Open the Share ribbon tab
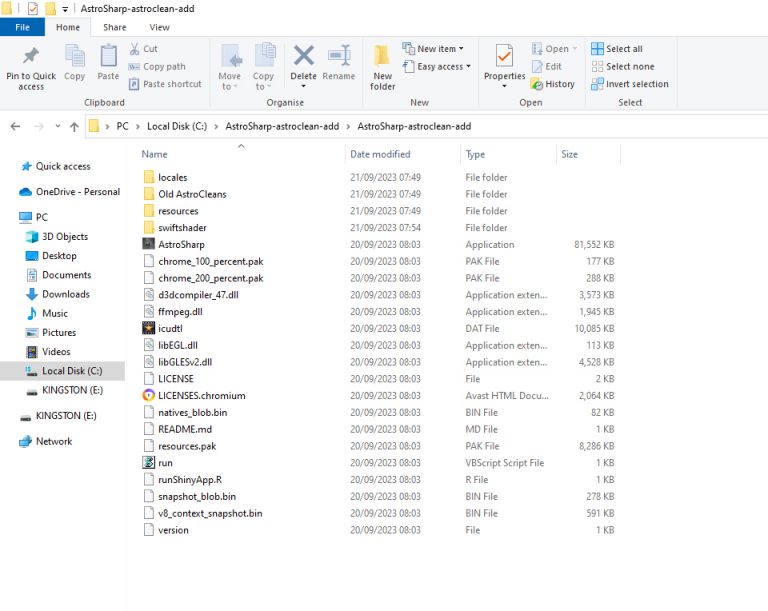 [x=114, y=27]
